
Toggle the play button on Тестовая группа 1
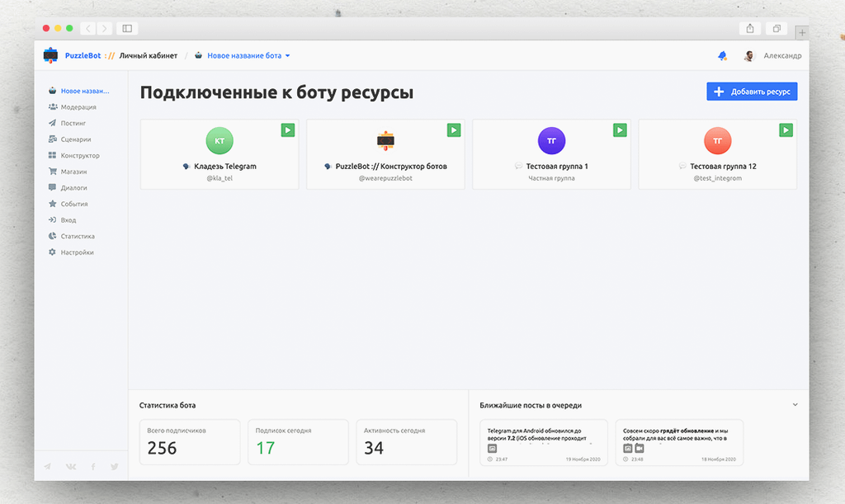pos(620,130)
